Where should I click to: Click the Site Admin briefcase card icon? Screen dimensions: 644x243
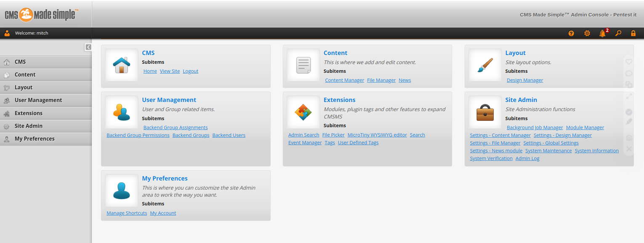pos(485,112)
